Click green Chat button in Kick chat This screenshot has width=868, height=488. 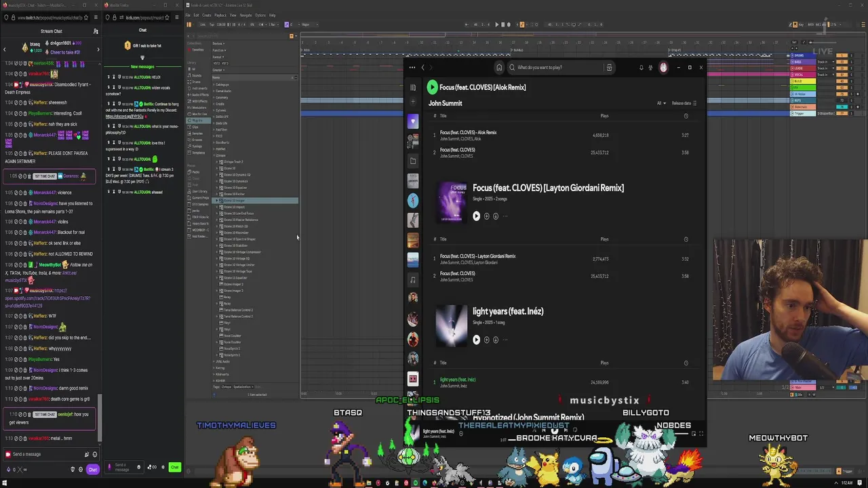click(x=174, y=467)
